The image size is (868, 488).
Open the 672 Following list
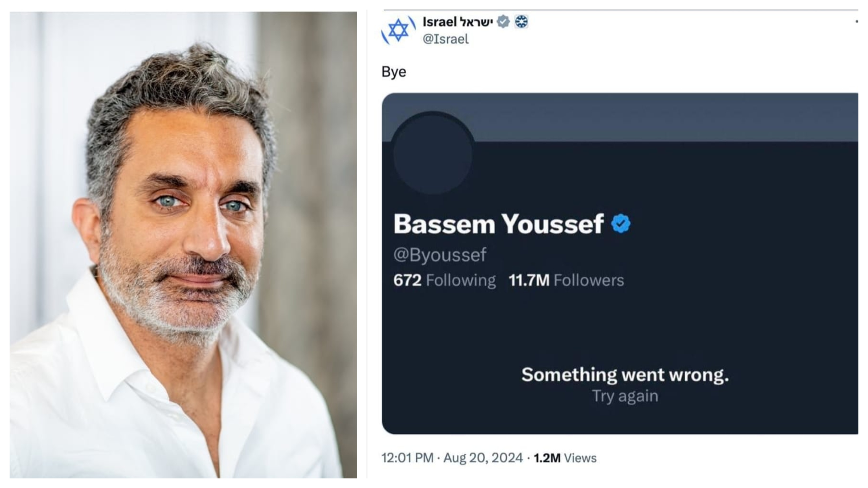(444, 280)
